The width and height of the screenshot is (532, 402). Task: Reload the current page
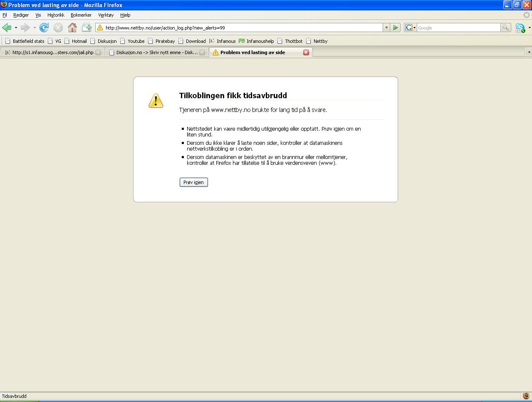[x=44, y=27]
